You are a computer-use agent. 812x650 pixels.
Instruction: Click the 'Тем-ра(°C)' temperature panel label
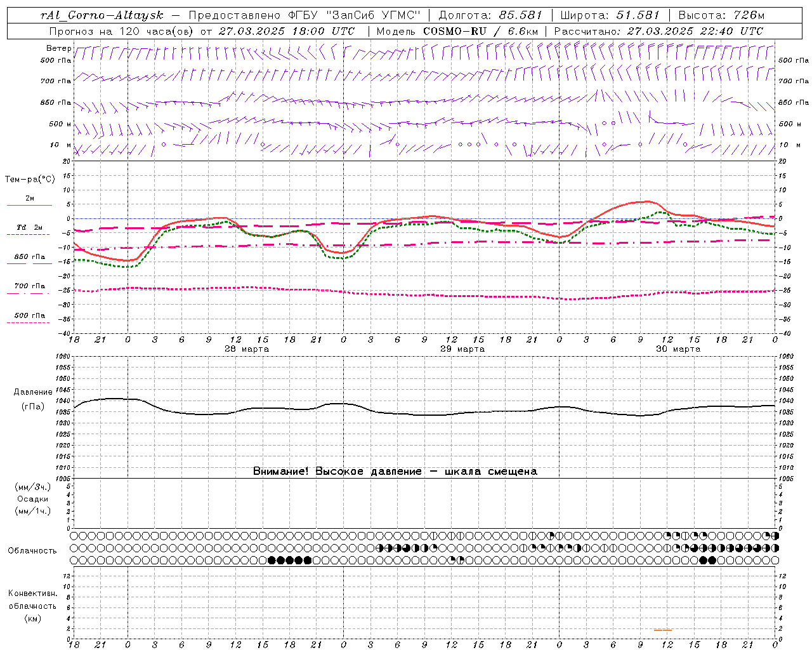tap(30, 179)
